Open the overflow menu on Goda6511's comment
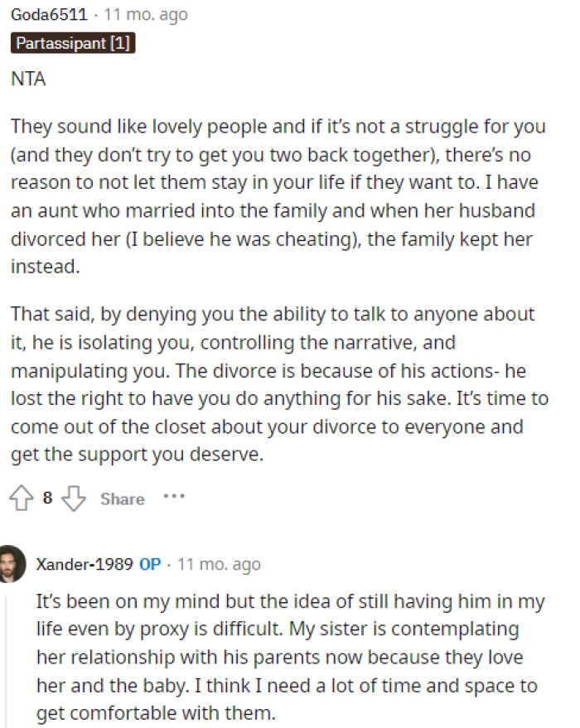The width and height of the screenshot is (580, 728). [175, 498]
